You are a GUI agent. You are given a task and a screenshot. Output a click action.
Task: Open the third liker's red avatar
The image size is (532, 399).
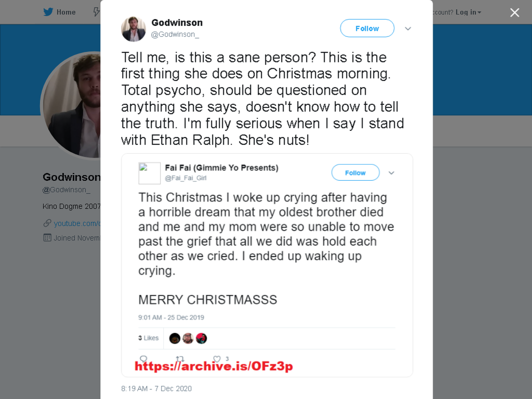pos(201,338)
